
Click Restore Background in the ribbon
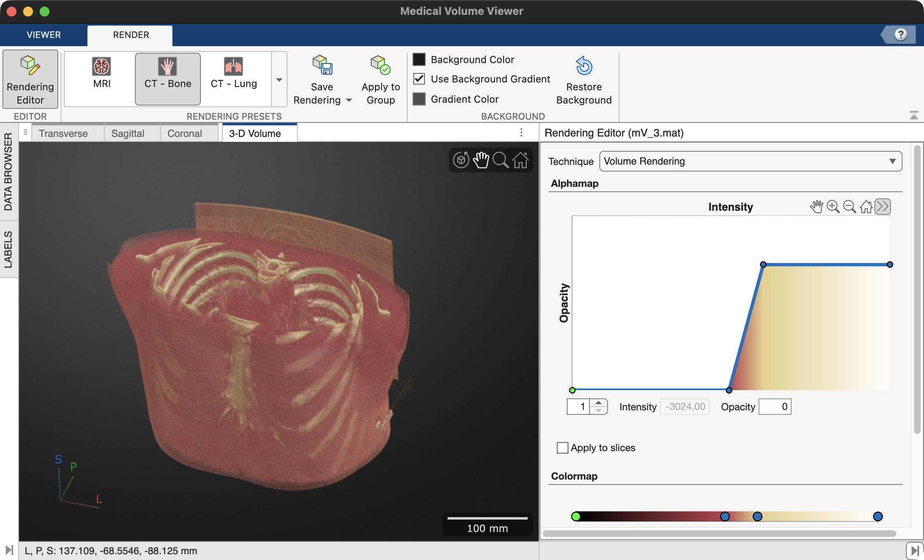[x=584, y=80]
